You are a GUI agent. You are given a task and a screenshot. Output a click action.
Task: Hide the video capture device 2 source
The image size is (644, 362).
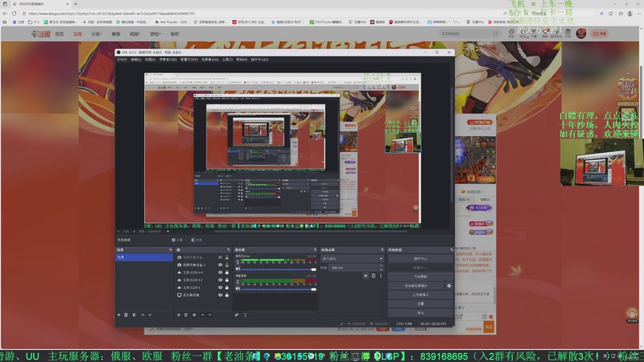click(220, 265)
